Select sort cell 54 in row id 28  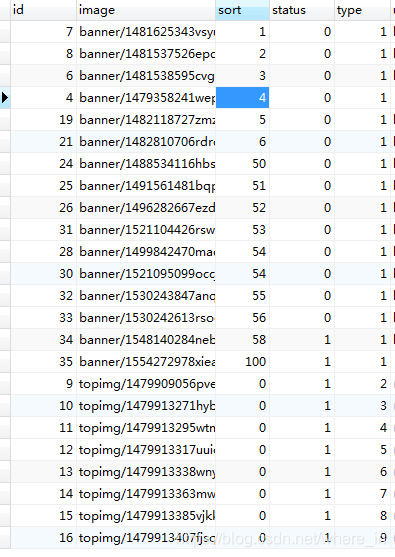coord(242,252)
